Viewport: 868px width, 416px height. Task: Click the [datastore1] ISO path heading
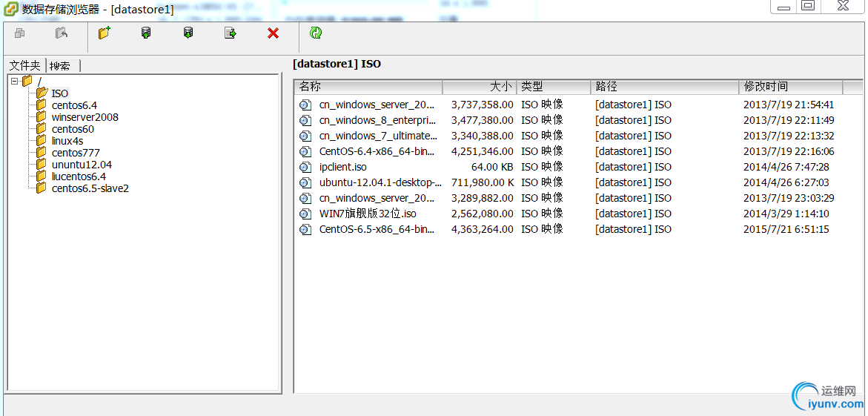pos(337,64)
